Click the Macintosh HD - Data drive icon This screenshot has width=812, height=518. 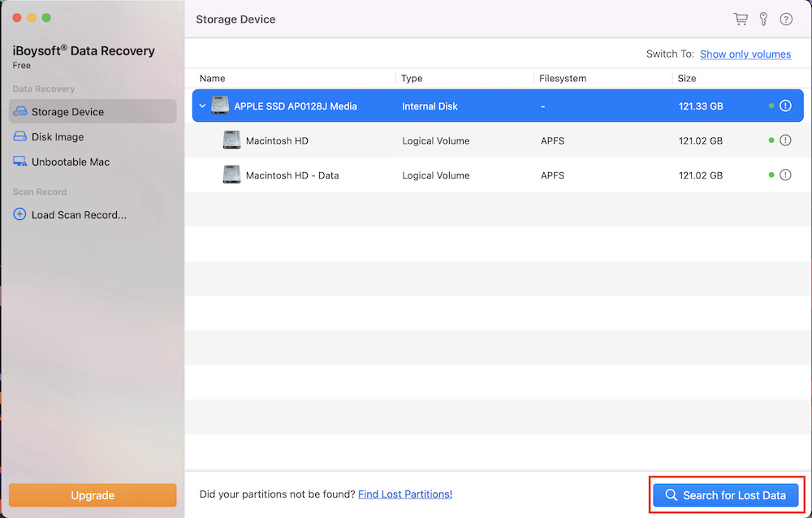231,175
